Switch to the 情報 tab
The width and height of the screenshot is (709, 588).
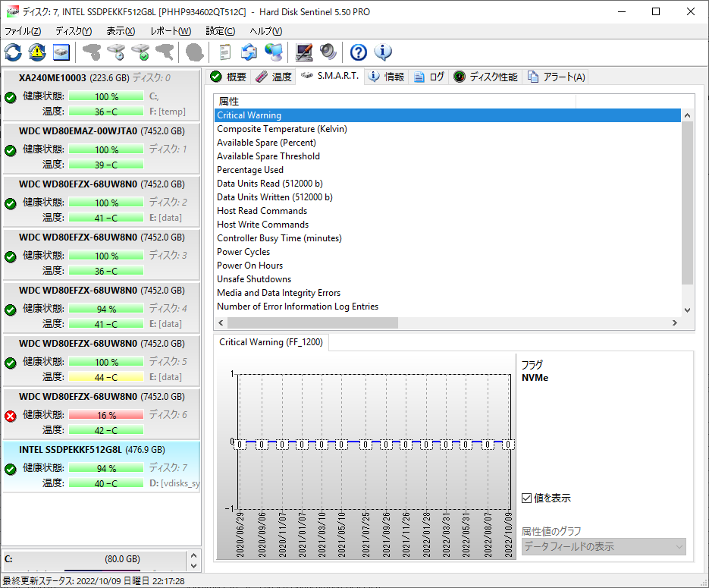click(386, 77)
